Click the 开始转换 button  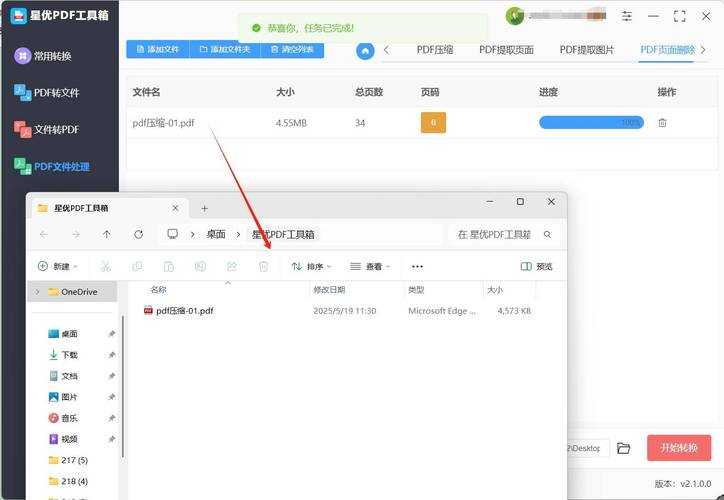coord(679,448)
